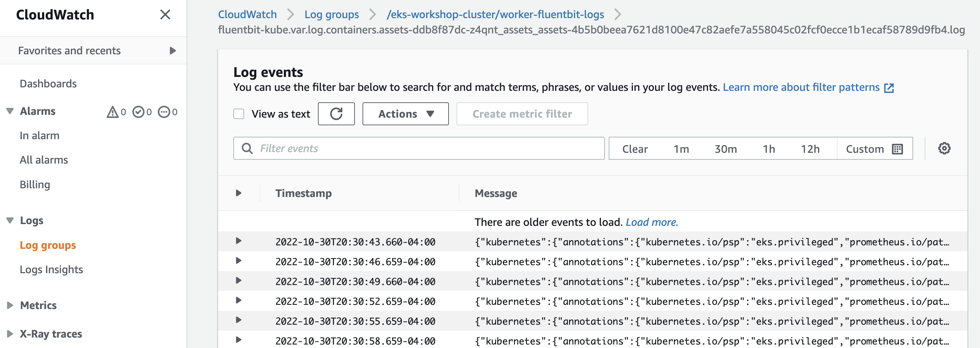Screen dimensions: 980x348
Task: Refresh the log events
Action: pyautogui.click(x=336, y=114)
